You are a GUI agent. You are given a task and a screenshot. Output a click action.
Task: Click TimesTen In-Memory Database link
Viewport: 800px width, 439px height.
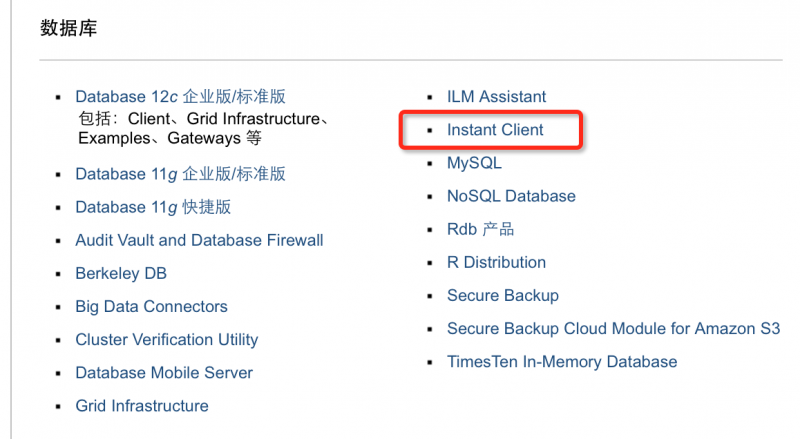(562, 361)
